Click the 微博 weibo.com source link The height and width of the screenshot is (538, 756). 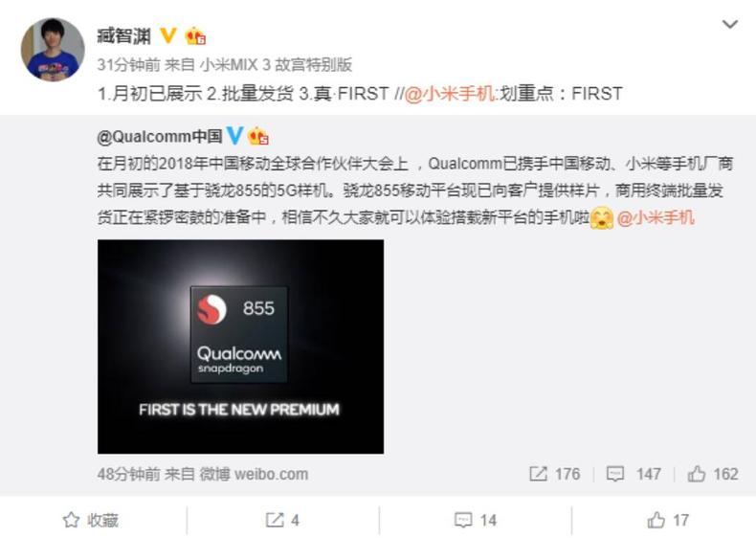[255, 474]
